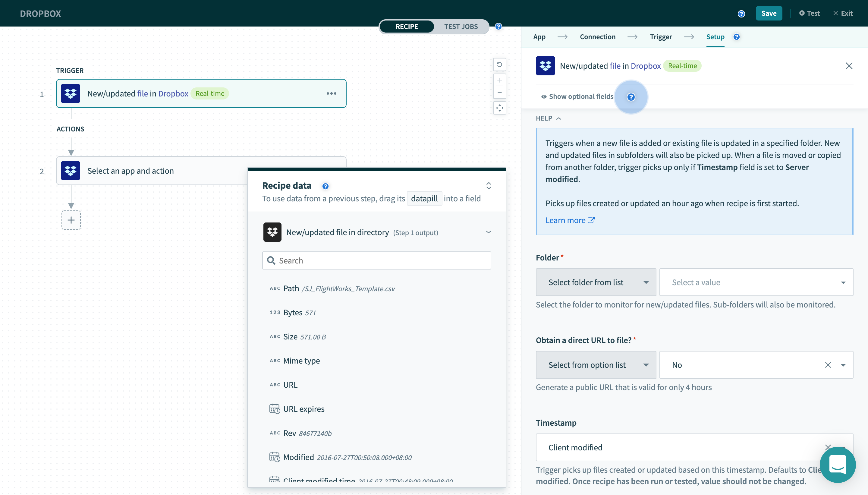Viewport: 868px width, 495px height.
Task: Click the fit-to-screen canvas icon
Action: pos(499,108)
